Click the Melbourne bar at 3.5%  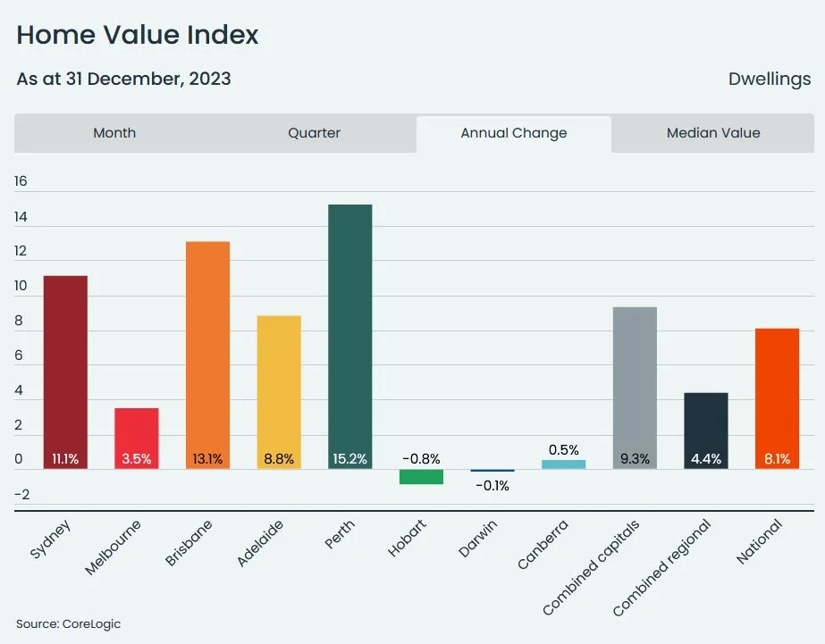[136, 433]
